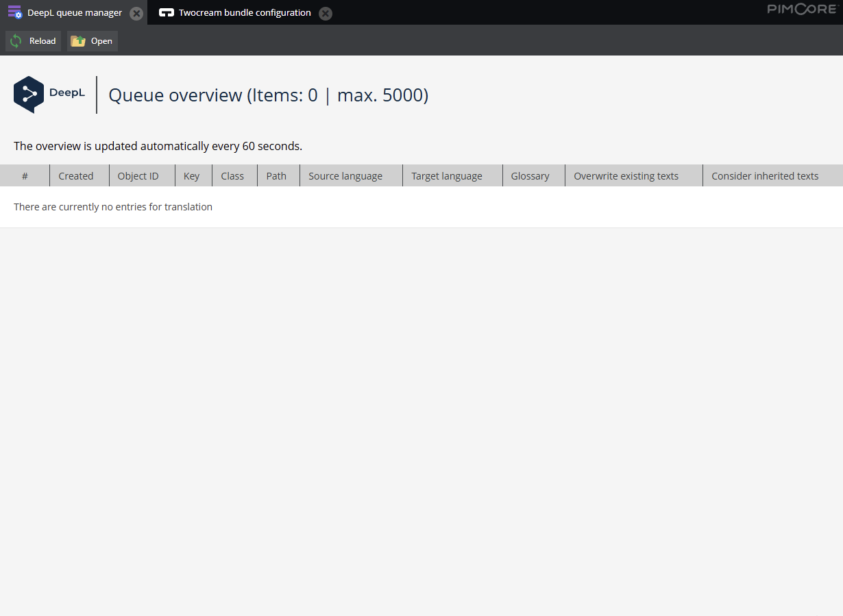Click the green reload arrows icon
This screenshot has width=843, height=616.
pos(16,41)
